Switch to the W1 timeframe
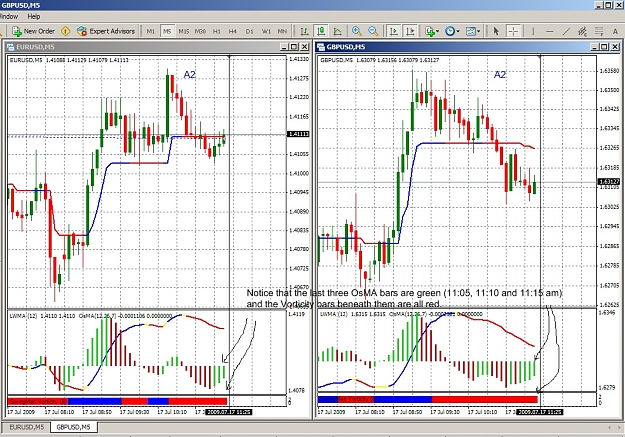The height and width of the screenshot is (437, 625). (266, 31)
